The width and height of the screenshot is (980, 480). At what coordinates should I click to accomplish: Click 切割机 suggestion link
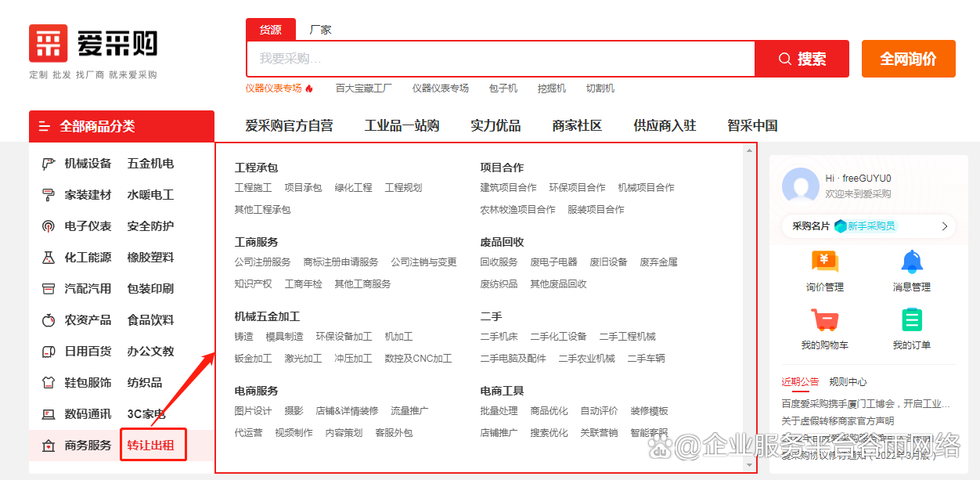(600, 88)
